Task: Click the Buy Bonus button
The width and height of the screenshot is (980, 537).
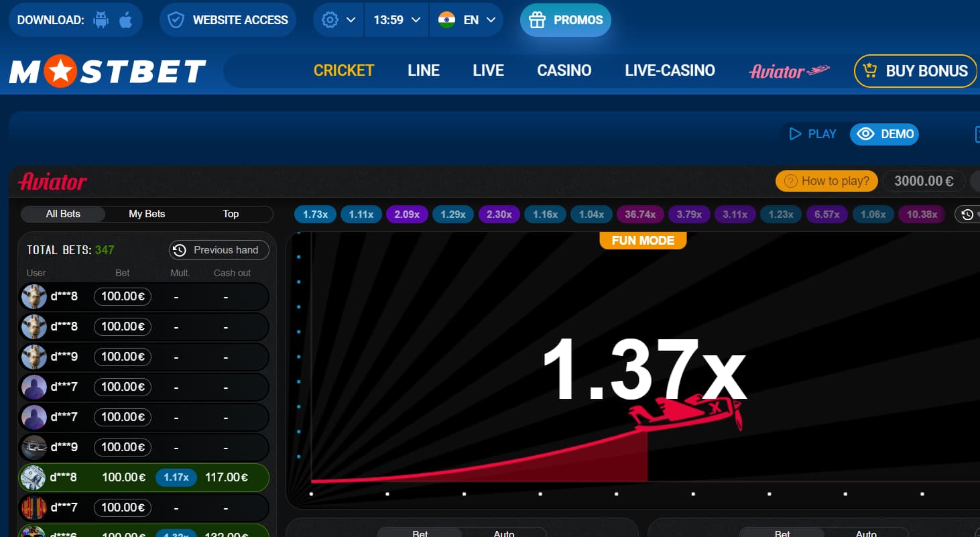Action: pyautogui.click(x=915, y=71)
